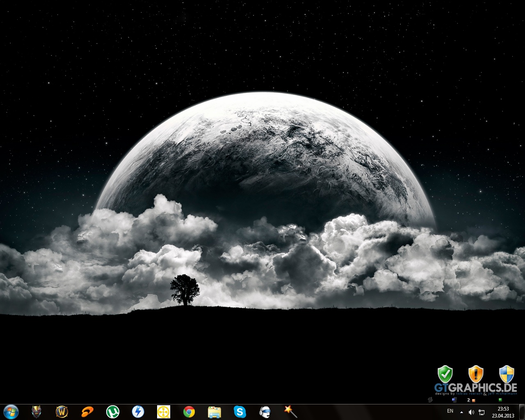Open Windows Explorer folder icon
This screenshot has width=525, height=420.
(214, 411)
